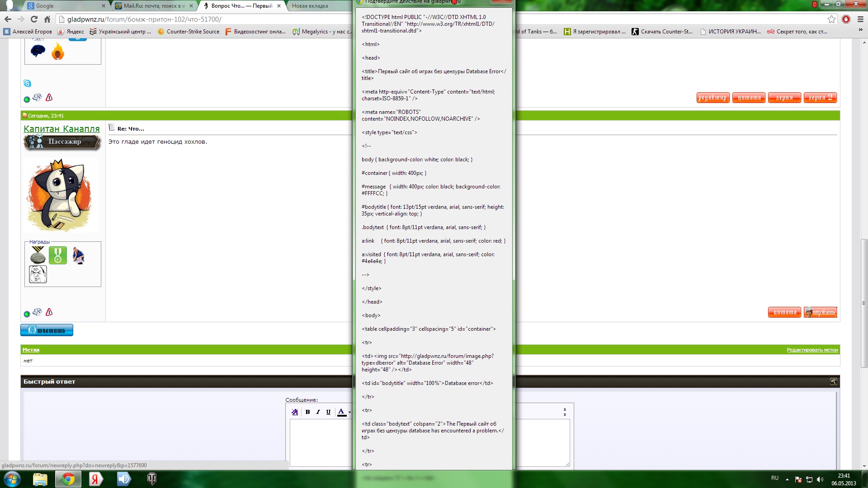Click the reputation scales icon in the top post

coord(37,98)
